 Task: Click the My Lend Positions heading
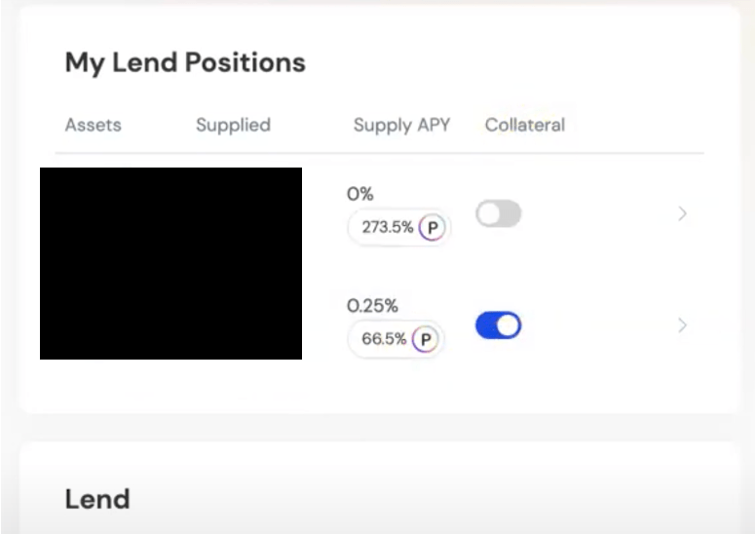(185, 63)
